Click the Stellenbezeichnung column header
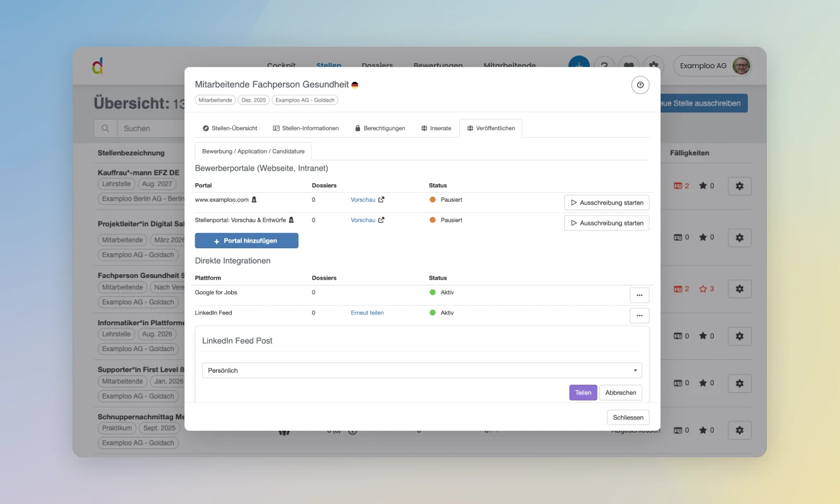The height and width of the screenshot is (504, 840). point(131,153)
